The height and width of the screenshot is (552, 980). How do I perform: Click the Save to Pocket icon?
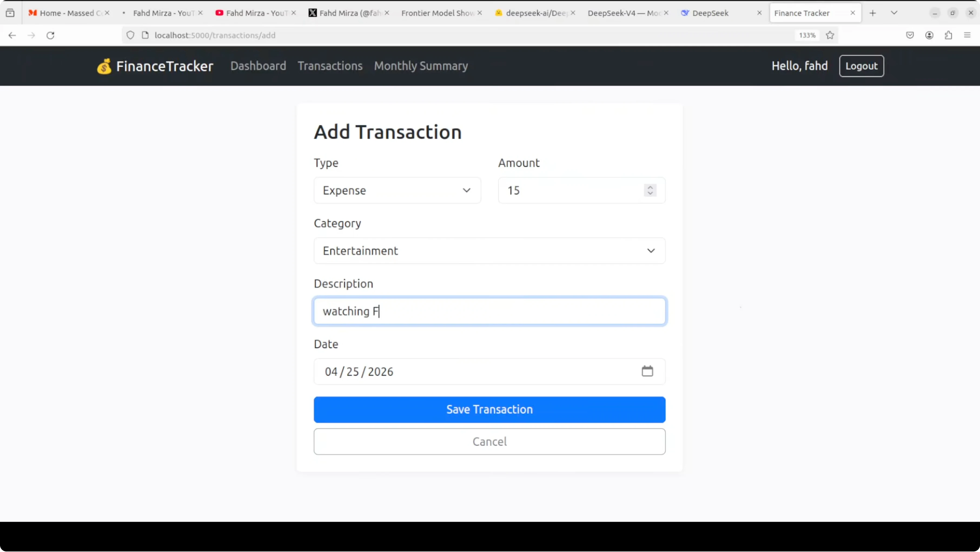click(x=910, y=35)
